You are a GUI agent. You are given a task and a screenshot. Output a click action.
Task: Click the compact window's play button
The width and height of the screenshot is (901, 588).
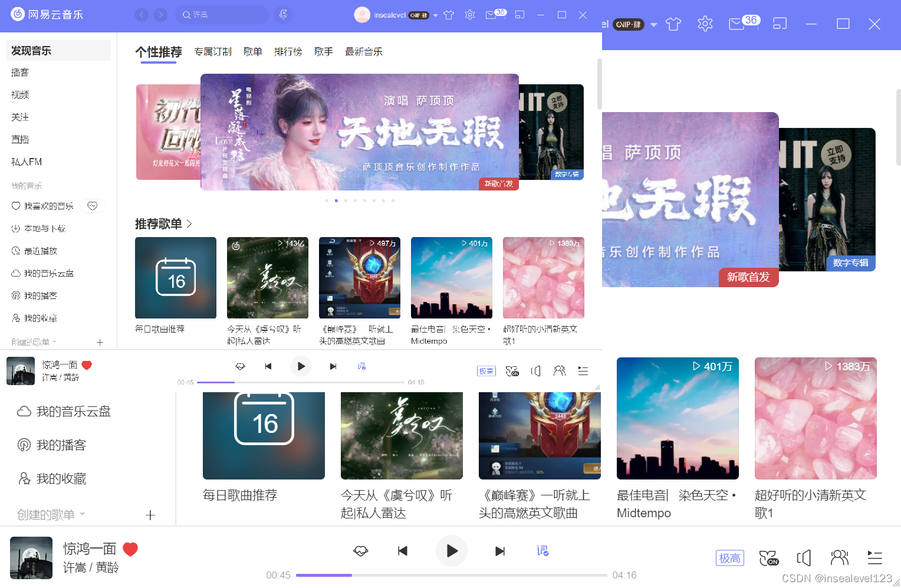click(x=301, y=366)
